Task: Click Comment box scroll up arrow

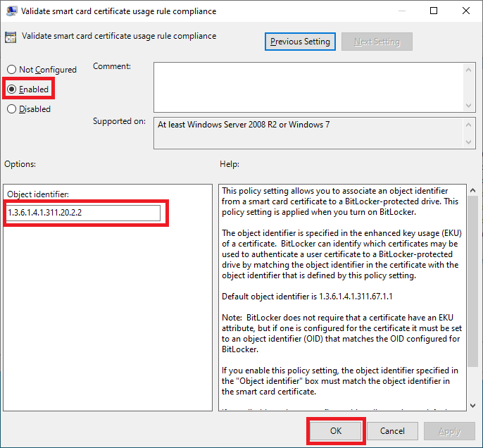Action: (468, 70)
